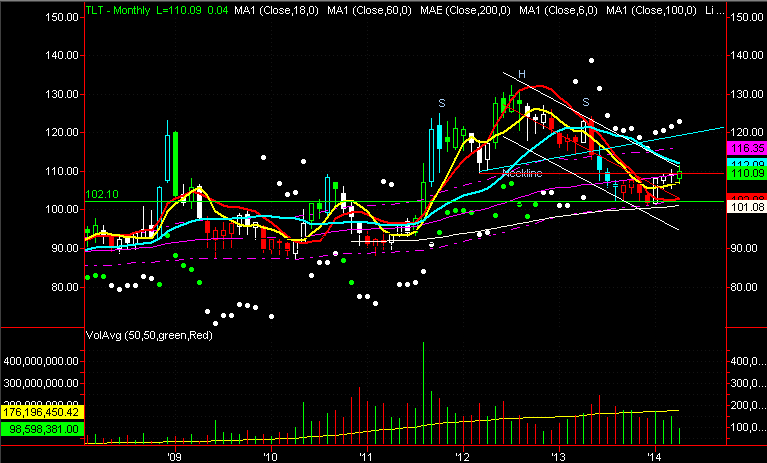
Task: Select the MA1 (Close,100,0) indicator label
Action: coord(651,10)
